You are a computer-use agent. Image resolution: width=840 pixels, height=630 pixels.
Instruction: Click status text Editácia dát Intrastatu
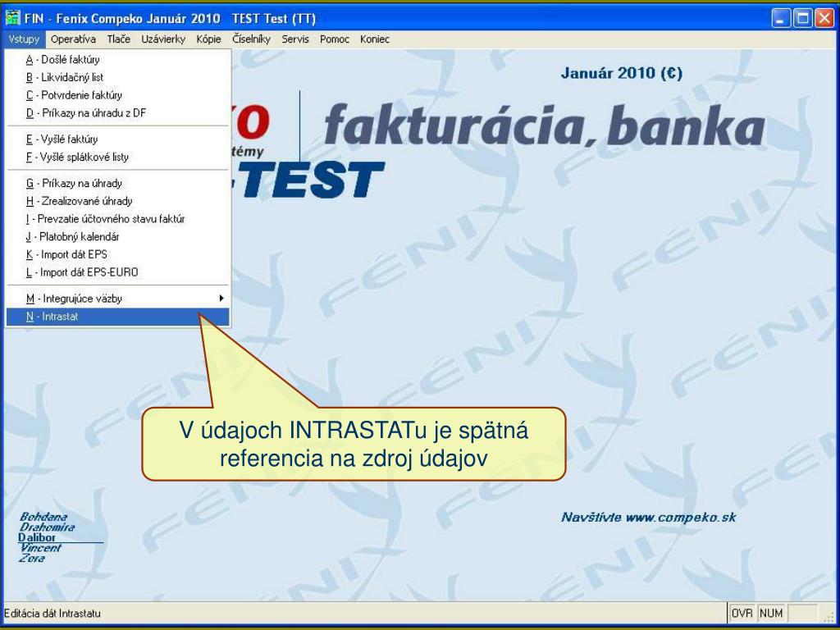click(52, 613)
